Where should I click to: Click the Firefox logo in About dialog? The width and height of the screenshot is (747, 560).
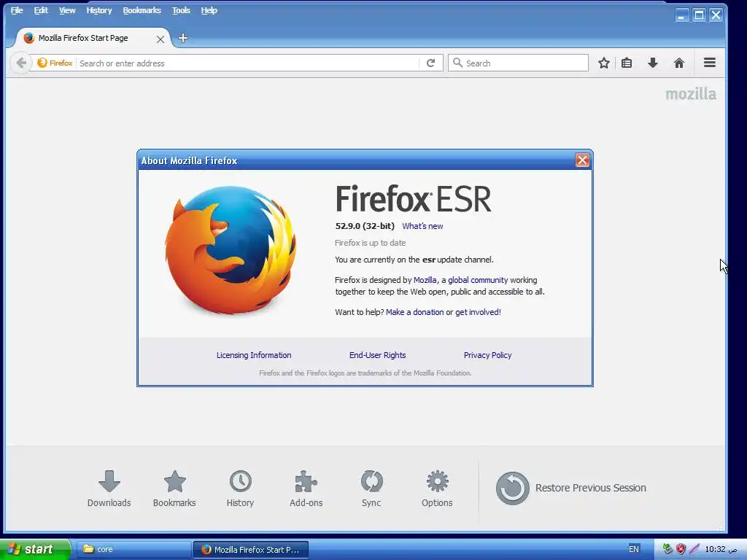[x=231, y=250]
